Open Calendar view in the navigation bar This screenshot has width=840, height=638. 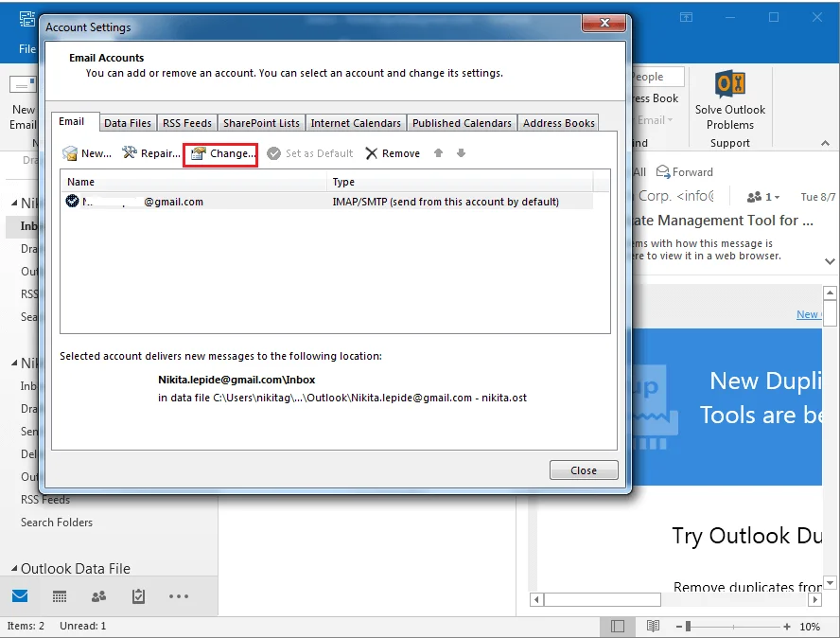pos(60,595)
